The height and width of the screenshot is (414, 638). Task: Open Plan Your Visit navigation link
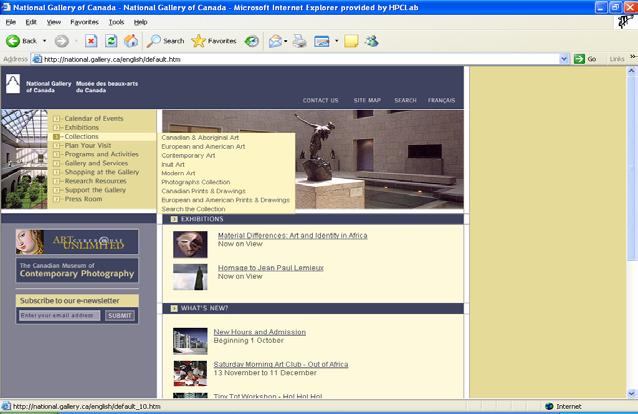(88, 145)
